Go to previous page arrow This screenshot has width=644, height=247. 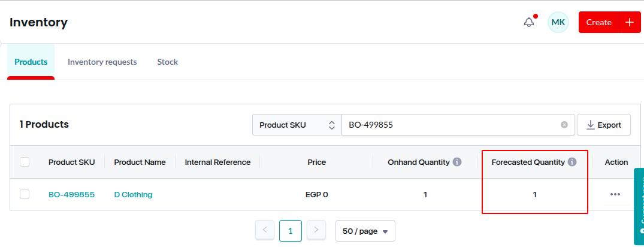point(265,230)
